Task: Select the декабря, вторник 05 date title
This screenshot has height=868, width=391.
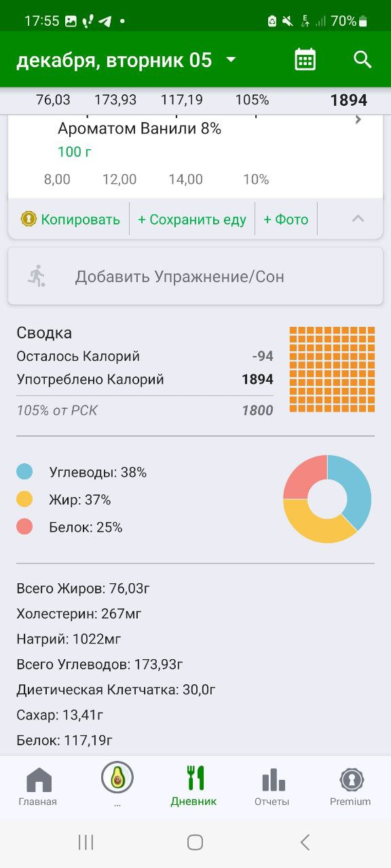Action: pyautogui.click(x=114, y=60)
